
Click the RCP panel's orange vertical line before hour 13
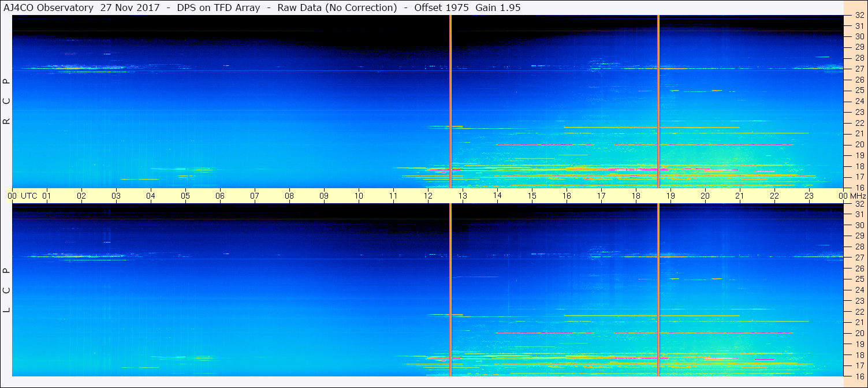[x=450, y=102]
